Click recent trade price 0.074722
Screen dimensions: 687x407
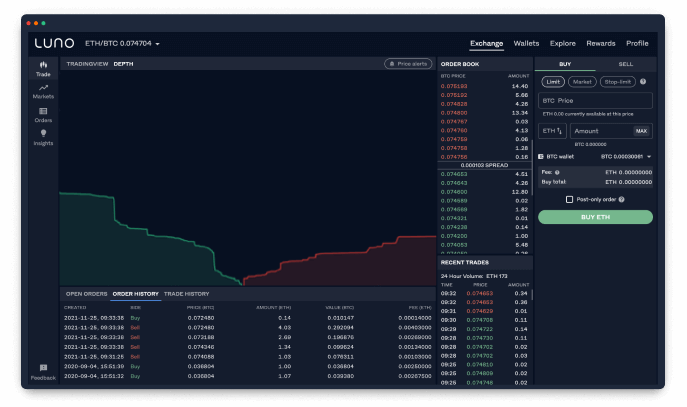[x=480, y=329]
